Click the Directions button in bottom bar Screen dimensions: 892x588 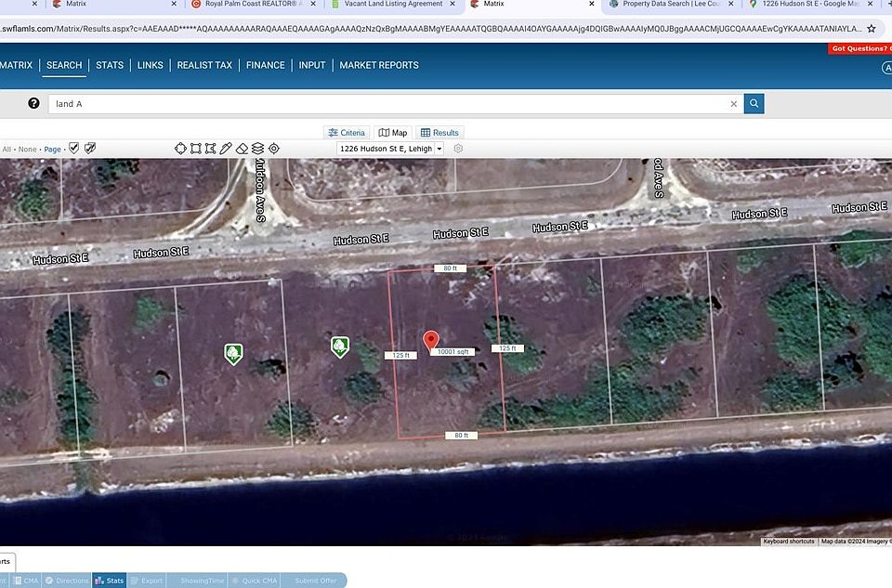(67, 581)
